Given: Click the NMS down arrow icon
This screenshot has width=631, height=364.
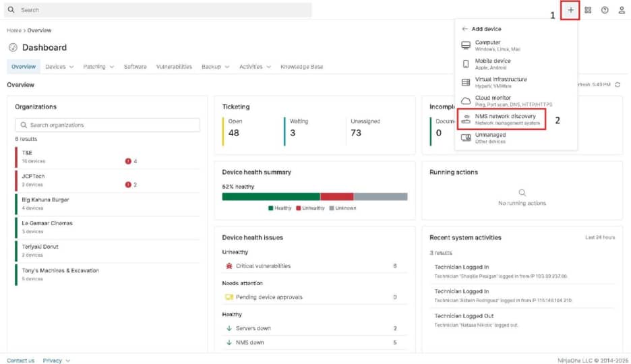Looking at the screenshot, I should pyautogui.click(x=229, y=342).
